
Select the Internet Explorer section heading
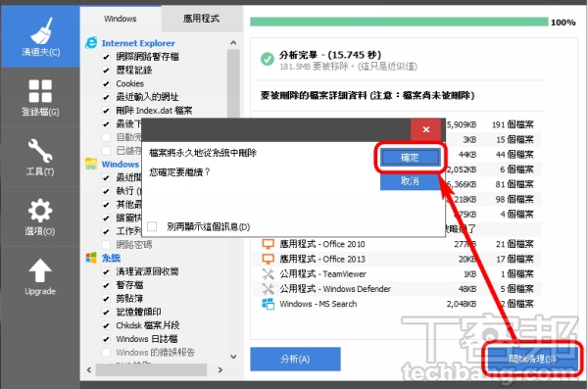coord(138,43)
